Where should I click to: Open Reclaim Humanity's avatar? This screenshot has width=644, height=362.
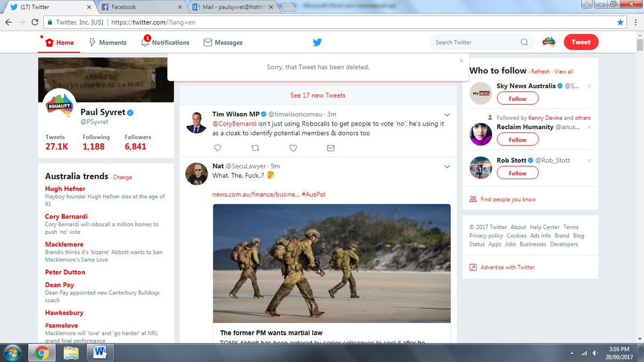[481, 134]
